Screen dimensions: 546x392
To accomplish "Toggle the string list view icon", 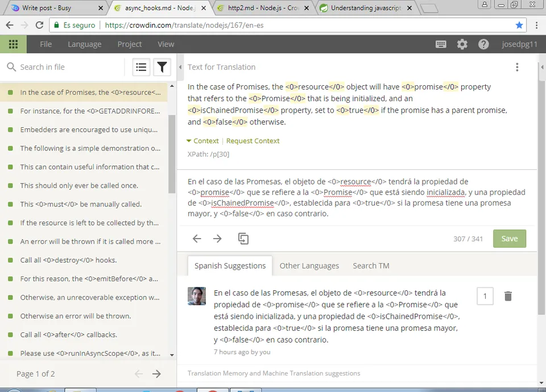I will click(141, 67).
